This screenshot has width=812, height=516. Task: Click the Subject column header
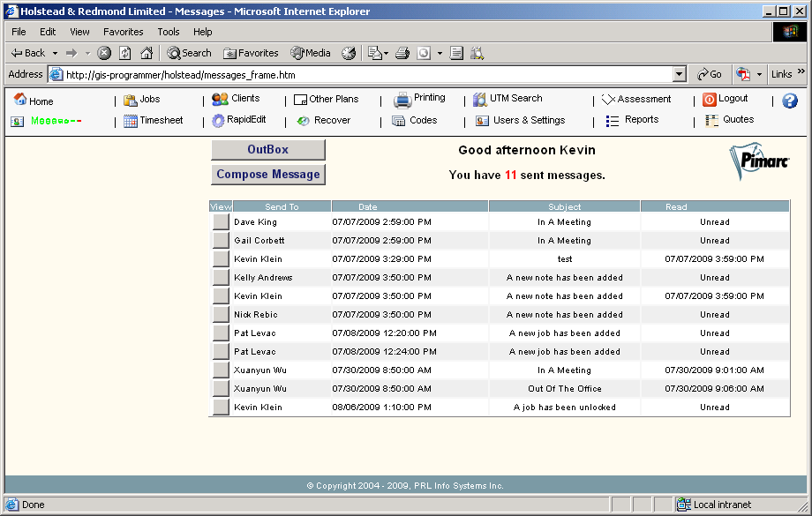click(x=565, y=206)
